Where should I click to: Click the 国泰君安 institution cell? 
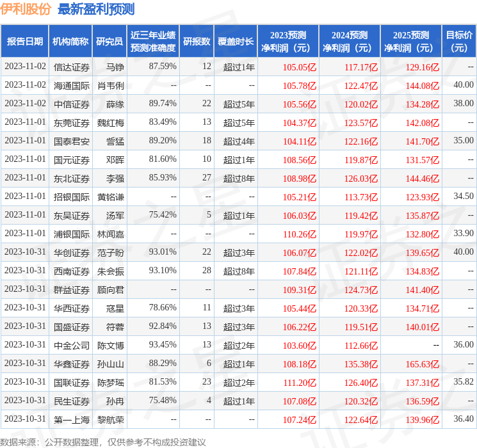[72, 141]
